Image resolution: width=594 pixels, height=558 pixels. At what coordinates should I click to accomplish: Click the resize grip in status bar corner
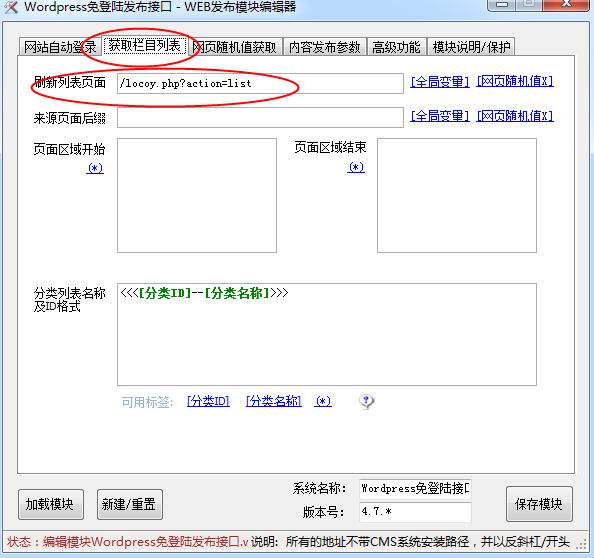point(582,545)
